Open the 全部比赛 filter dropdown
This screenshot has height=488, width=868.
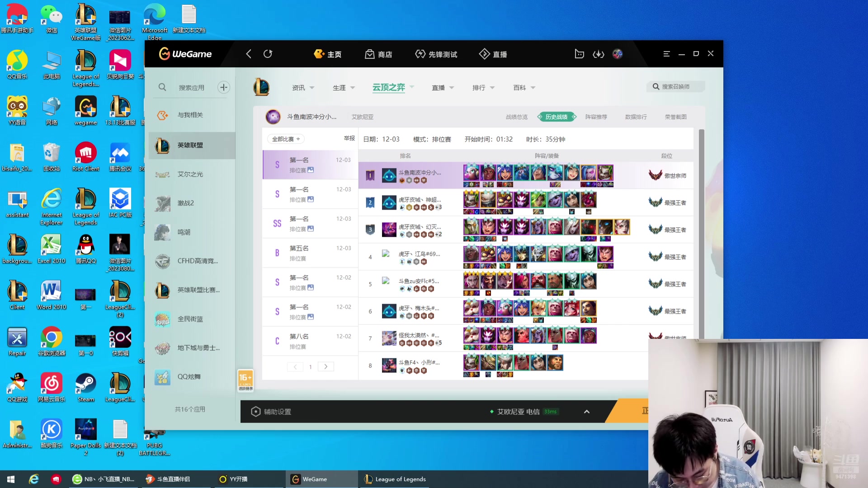click(286, 139)
